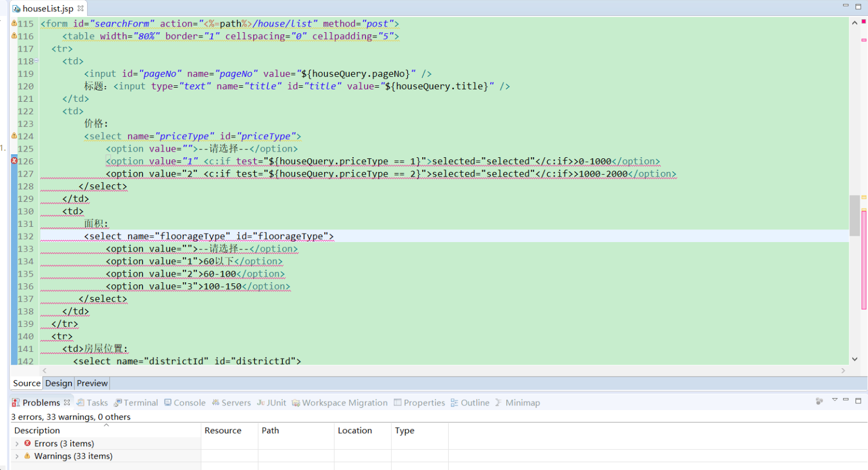Click the warning marker on line 116
The width and height of the screenshot is (868, 470).
point(14,36)
